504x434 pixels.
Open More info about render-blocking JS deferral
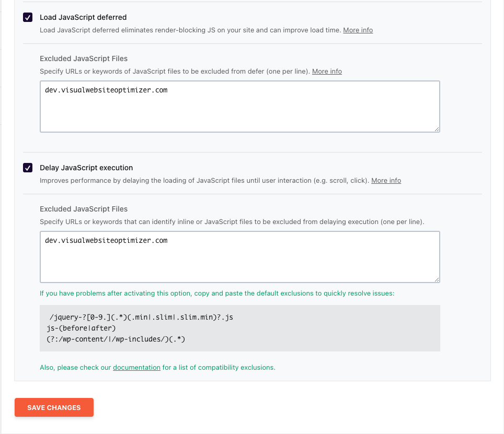[x=358, y=30]
